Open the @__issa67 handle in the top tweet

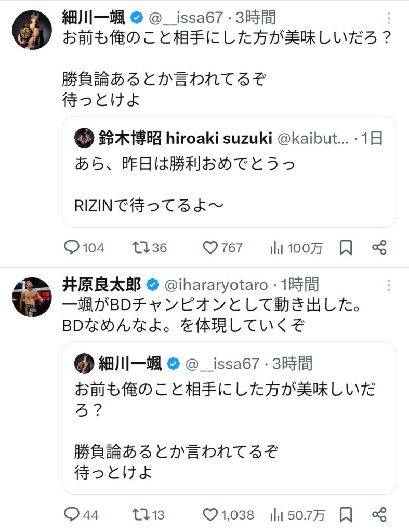click(x=187, y=18)
